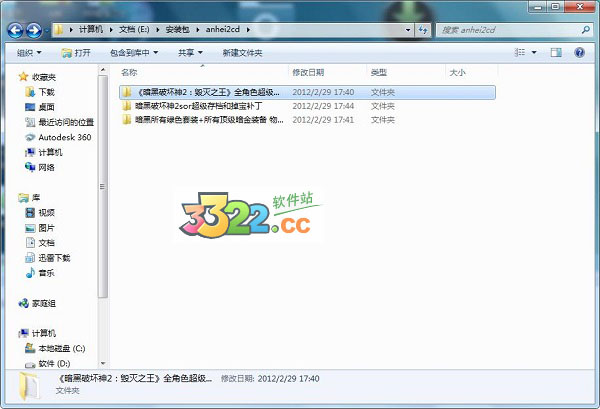Open the view options dropdown arrow
Viewport: 600px width, 409px height.
pos(534,52)
